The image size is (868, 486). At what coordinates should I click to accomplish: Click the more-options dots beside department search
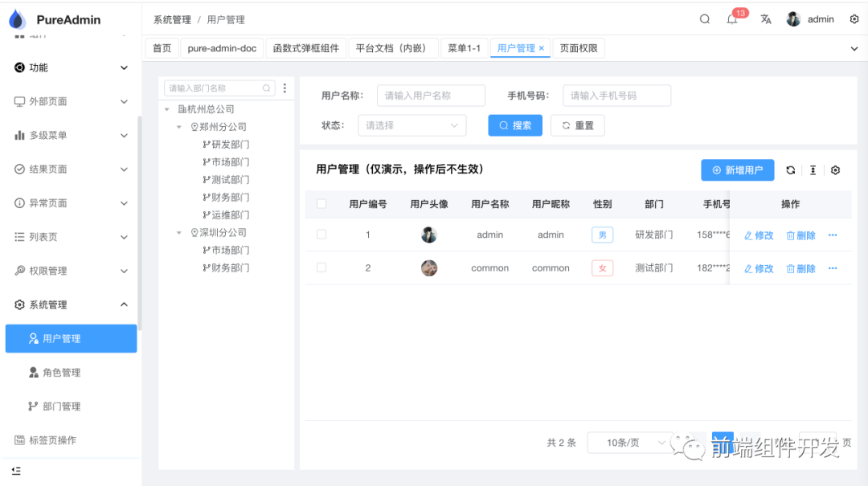point(285,88)
